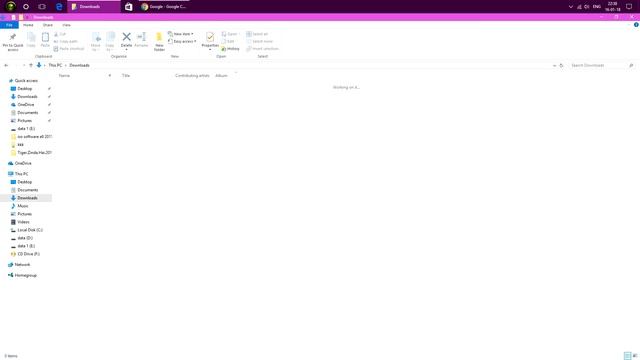Image resolution: width=640 pixels, height=360 pixels.
Task: Open the Copy to dropdown
Action: coord(110,42)
